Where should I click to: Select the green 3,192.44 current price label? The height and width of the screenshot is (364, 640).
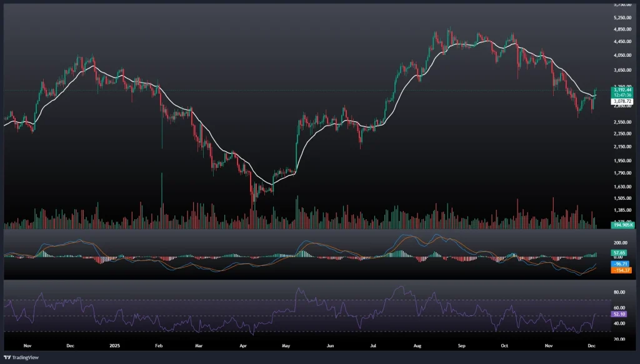click(x=606, y=90)
